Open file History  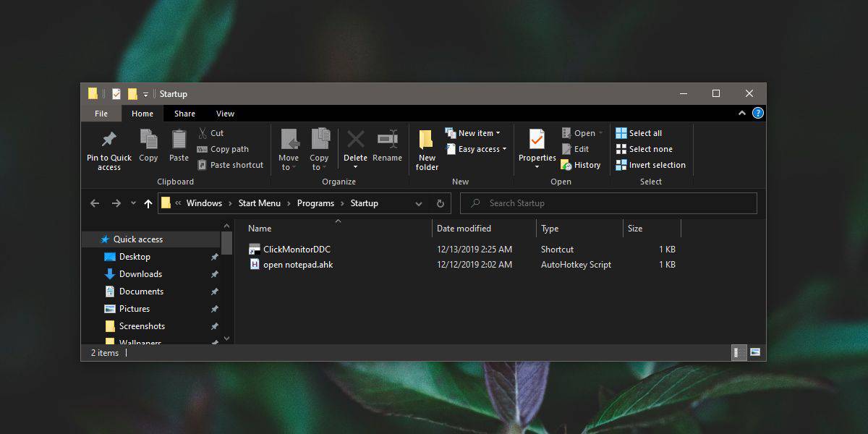click(581, 165)
